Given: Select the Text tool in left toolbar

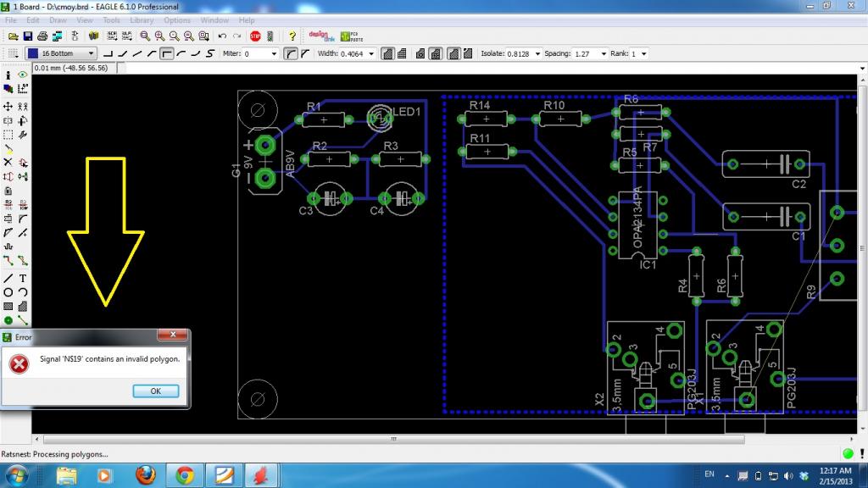Looking at the screenshot, I should [x=23, y=278].
